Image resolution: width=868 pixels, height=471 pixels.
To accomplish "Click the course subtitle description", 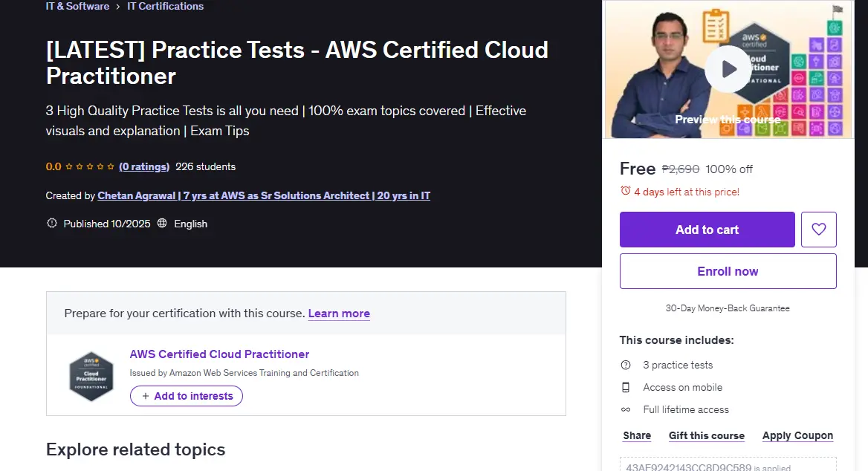I will 285,120.
